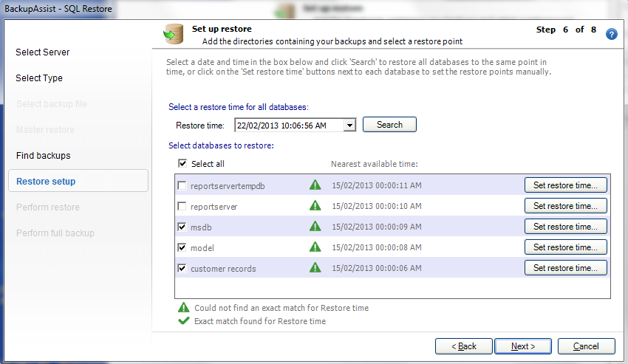Click the reportservertempdb database name
Image resolution: width=628 pixels, height=364 pixels.
pos(228,186)
